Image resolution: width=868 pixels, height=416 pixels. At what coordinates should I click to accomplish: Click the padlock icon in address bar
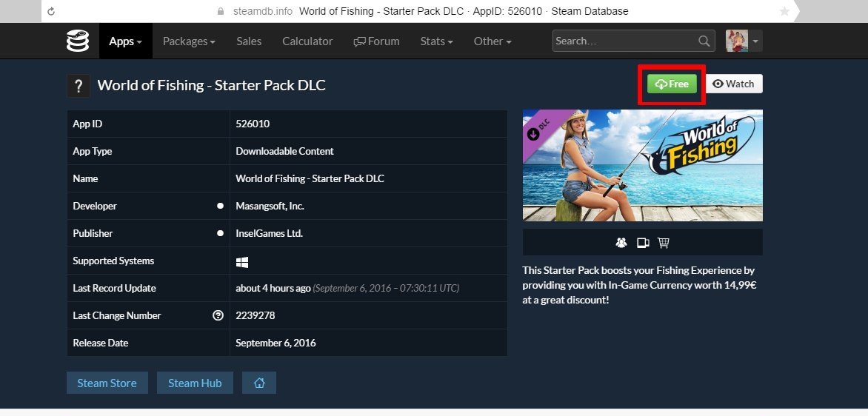tap(221, 11)
